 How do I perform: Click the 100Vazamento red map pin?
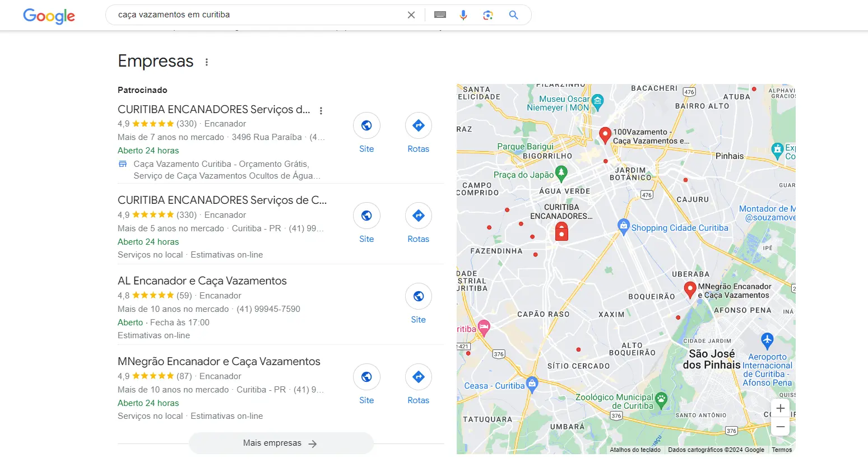605,136
